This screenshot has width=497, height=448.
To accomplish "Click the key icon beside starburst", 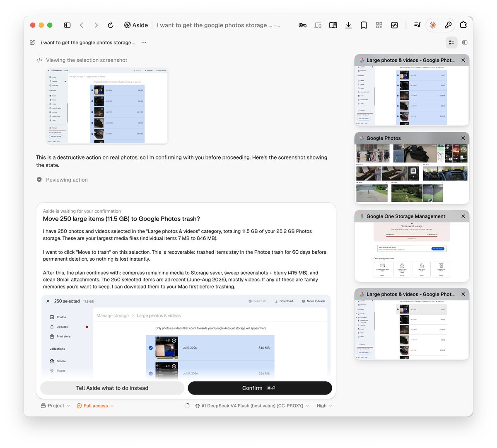I will click(x=448, y=25).
